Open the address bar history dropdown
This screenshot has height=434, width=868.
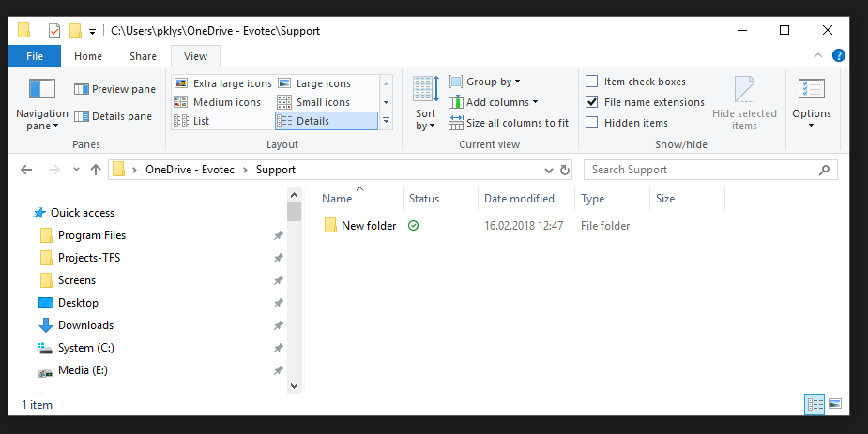[549, 170]
